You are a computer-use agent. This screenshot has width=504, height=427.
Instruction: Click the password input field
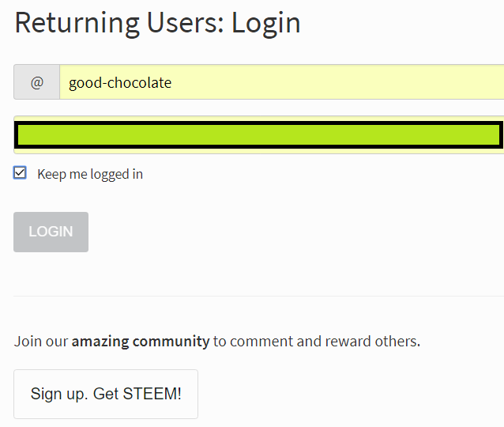pos(258,135)
